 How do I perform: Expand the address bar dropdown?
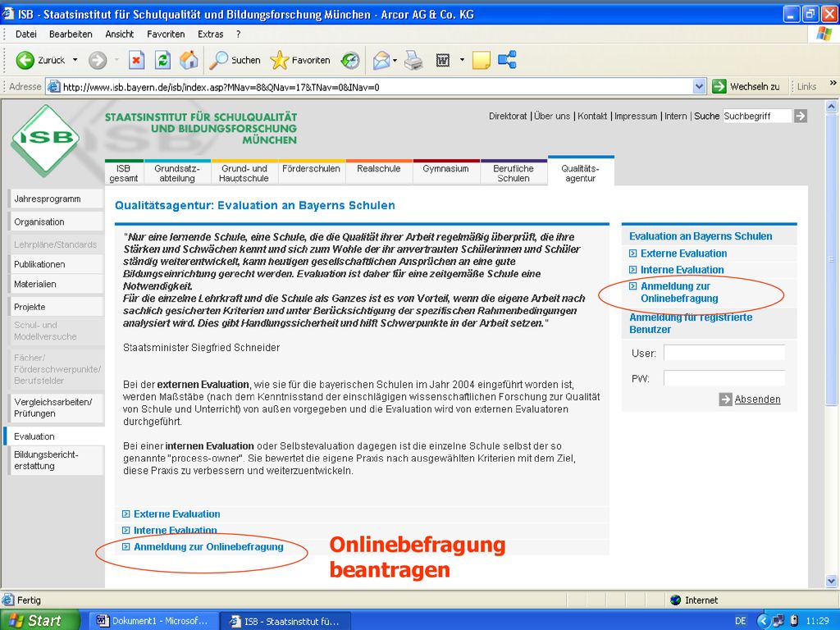[699, 86]
